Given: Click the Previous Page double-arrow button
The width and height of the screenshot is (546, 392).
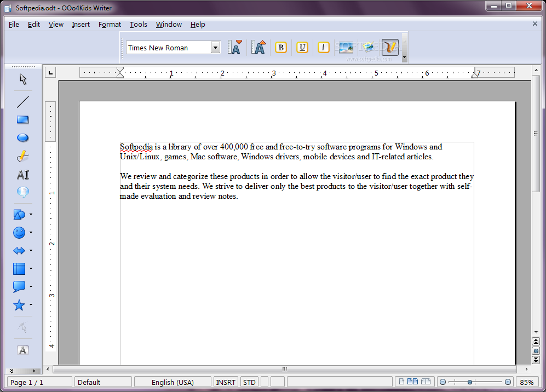Looking at the screenshot, I should pos(536,342).
